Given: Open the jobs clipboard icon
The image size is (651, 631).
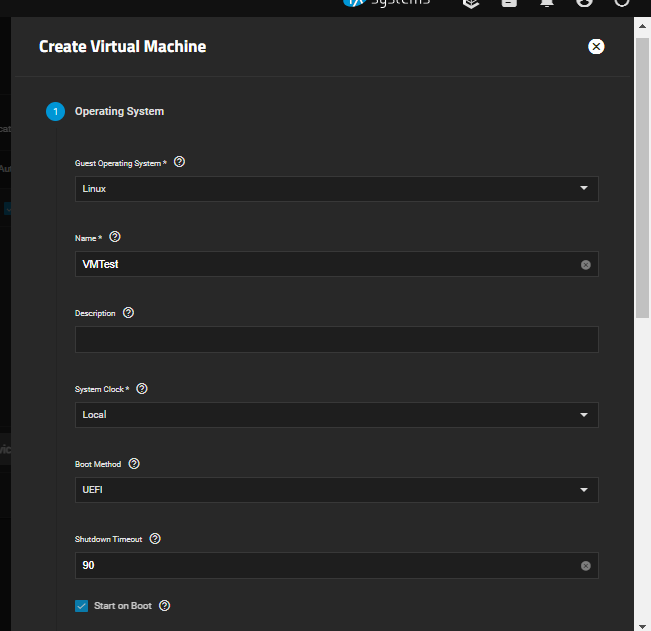Looking at the screenshot, I should tap(509, 3).
